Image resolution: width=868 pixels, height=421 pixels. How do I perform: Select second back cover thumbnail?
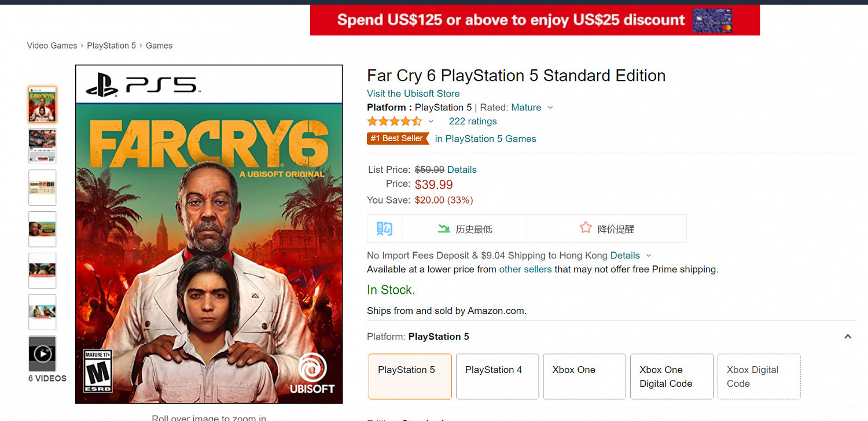(42, 146)
